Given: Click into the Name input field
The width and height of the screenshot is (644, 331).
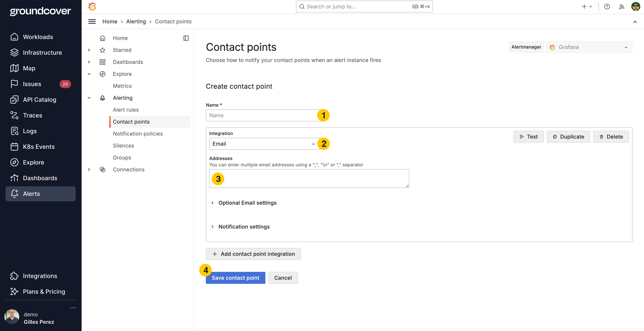Looking at the screenshot, I should (x=261, y=115).
